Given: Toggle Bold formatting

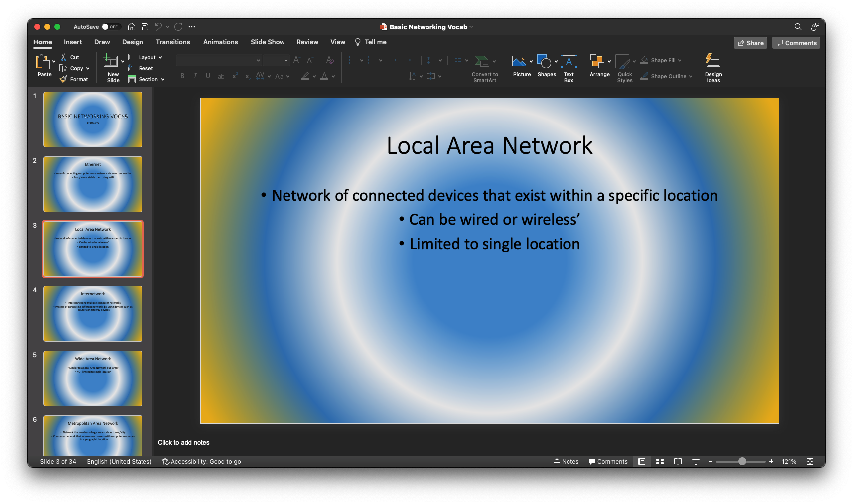Looking at the screenshot, I should 182,76.
